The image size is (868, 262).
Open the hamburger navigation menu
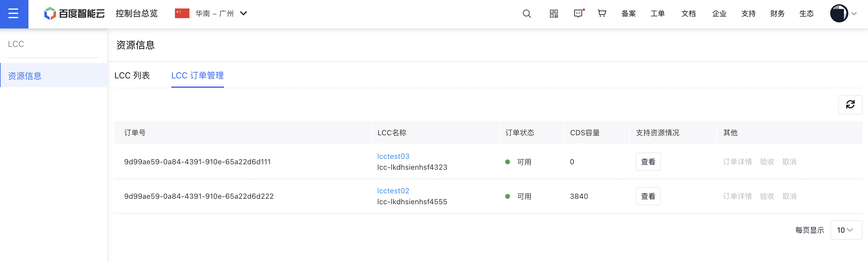click(14, 14)
